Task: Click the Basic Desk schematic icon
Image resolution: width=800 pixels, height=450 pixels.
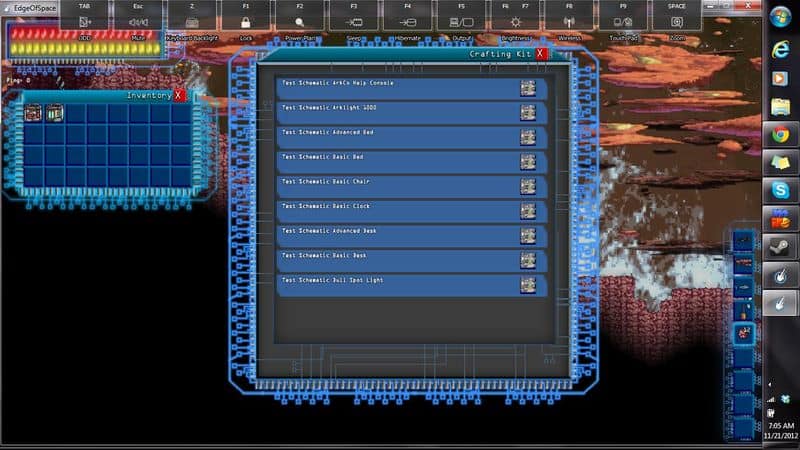Action: pos(528,260)
